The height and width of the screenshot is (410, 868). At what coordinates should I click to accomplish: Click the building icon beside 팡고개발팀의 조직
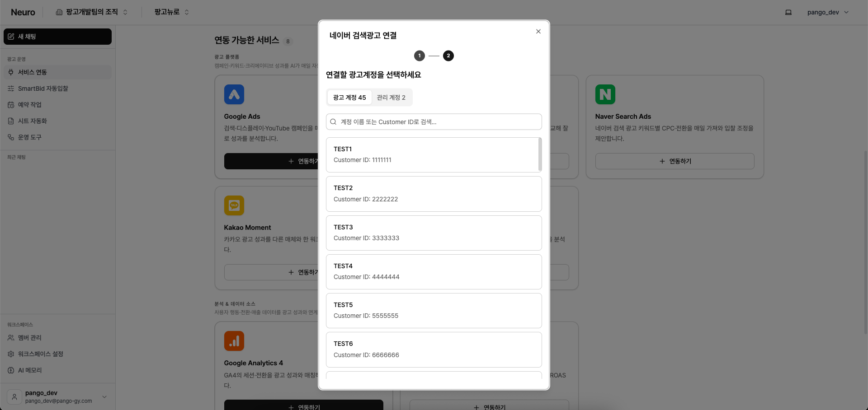(59, 12)
